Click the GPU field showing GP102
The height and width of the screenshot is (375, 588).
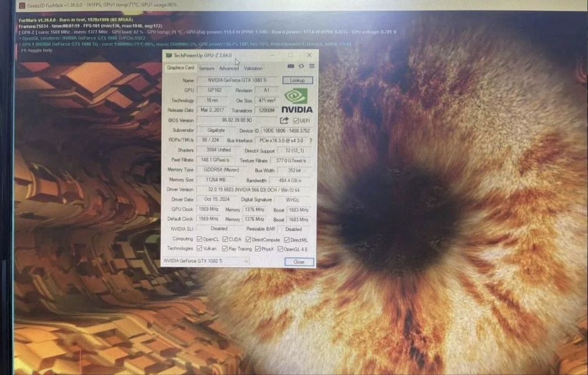214,90
